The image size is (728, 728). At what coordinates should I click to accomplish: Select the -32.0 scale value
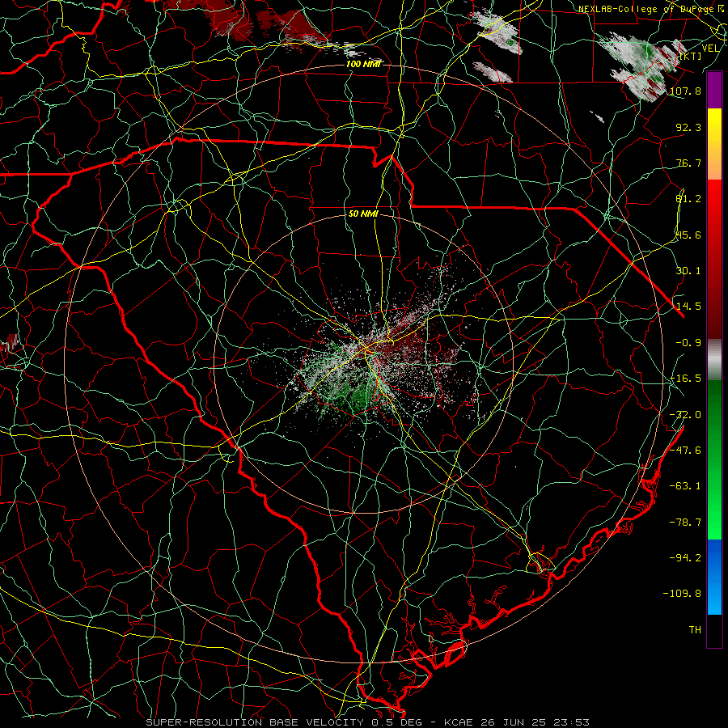pos(685,415)
